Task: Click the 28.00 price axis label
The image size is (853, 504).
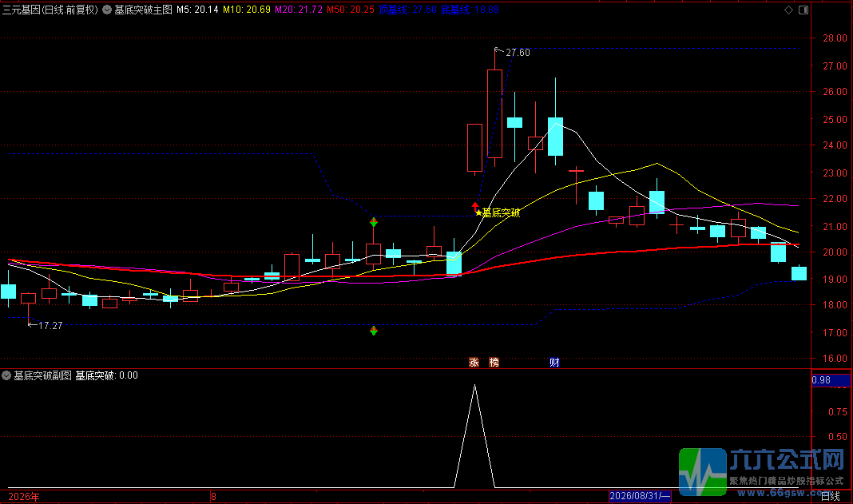Action: coord(835,38)
